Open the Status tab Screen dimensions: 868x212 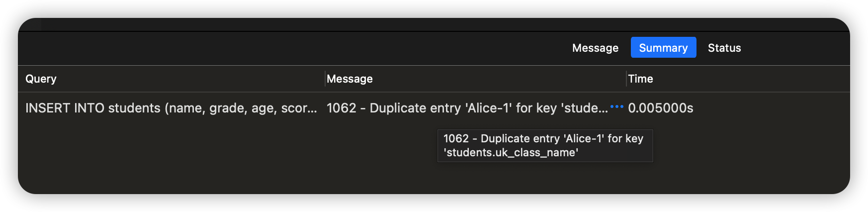coord(724,48)
